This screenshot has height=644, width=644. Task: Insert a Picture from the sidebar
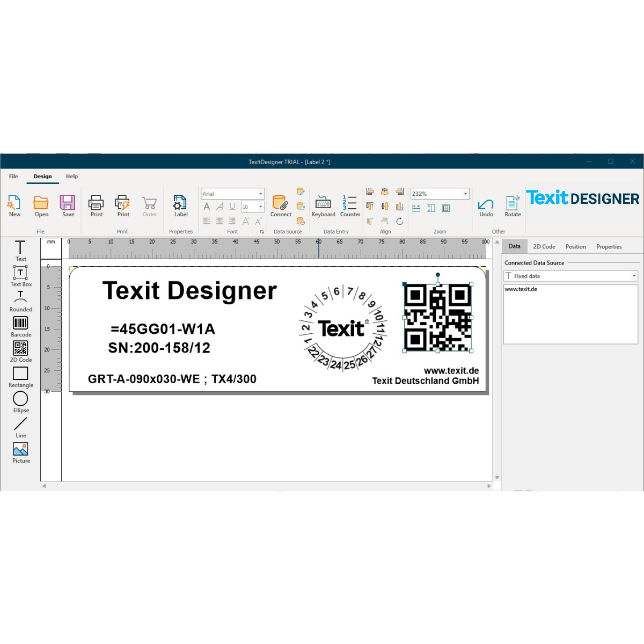[20, 452]
